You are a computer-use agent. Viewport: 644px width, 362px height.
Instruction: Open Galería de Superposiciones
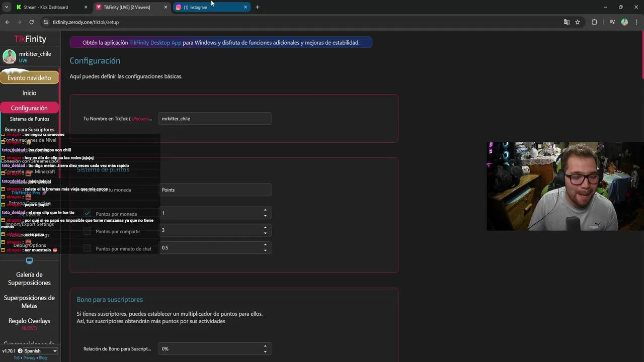click(29, 279)
